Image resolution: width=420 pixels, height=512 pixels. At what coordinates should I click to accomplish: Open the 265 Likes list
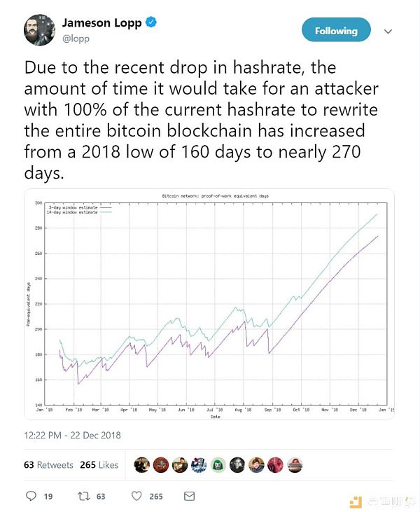[99, 464]
